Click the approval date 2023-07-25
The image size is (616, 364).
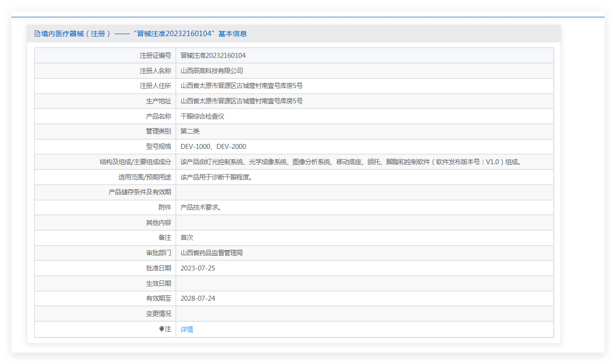[198, 269]
